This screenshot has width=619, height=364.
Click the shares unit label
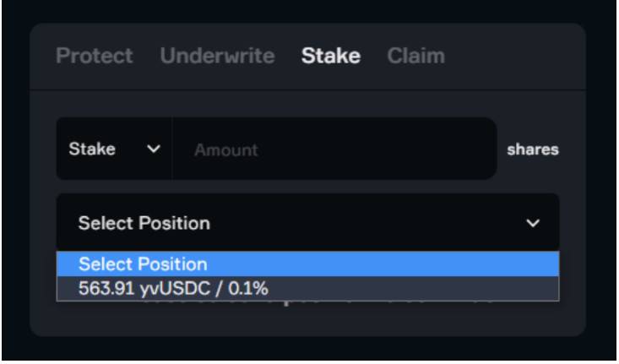[533, 149]
